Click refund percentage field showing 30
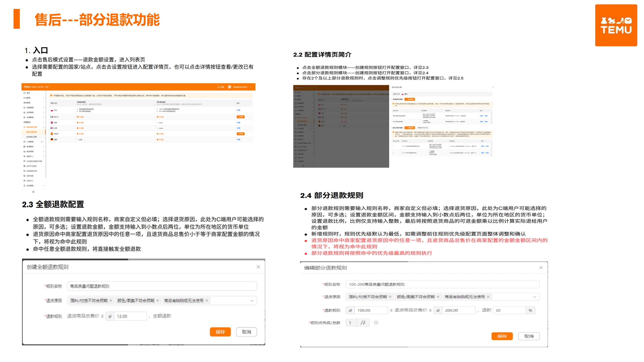 [x=509, y=310]
